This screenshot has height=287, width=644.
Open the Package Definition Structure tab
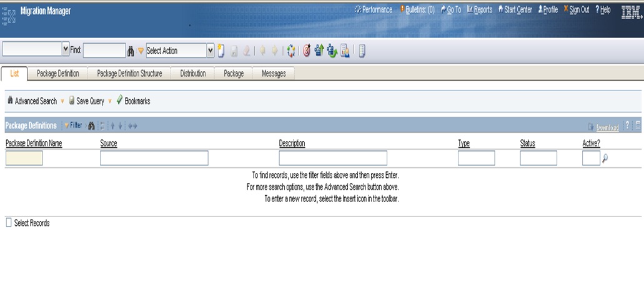[x=129, y=74]
